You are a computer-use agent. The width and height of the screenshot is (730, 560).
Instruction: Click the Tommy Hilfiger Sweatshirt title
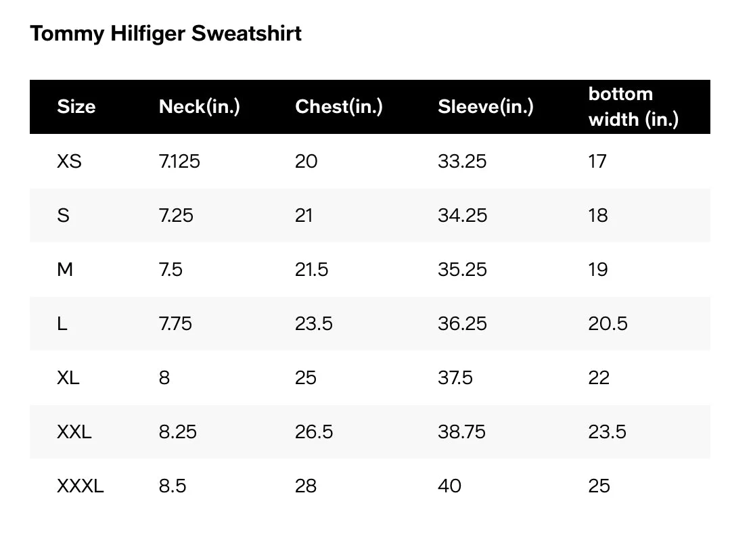(166, 34)
